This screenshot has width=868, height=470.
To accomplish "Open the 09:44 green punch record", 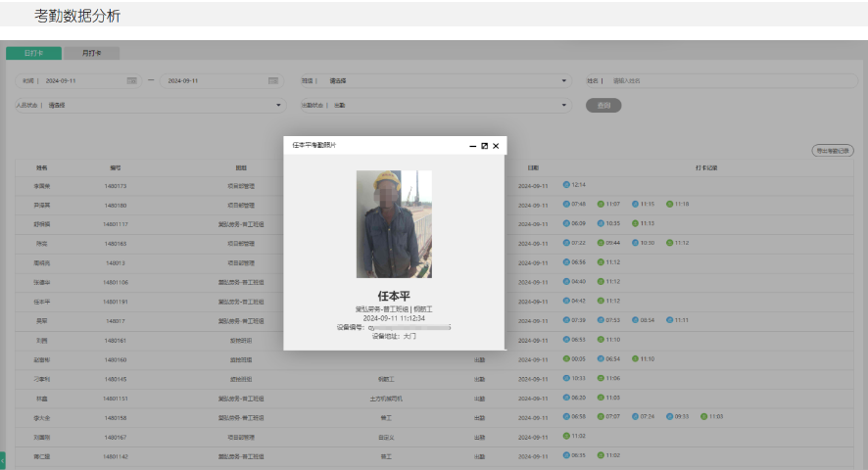I will [601, 242].
